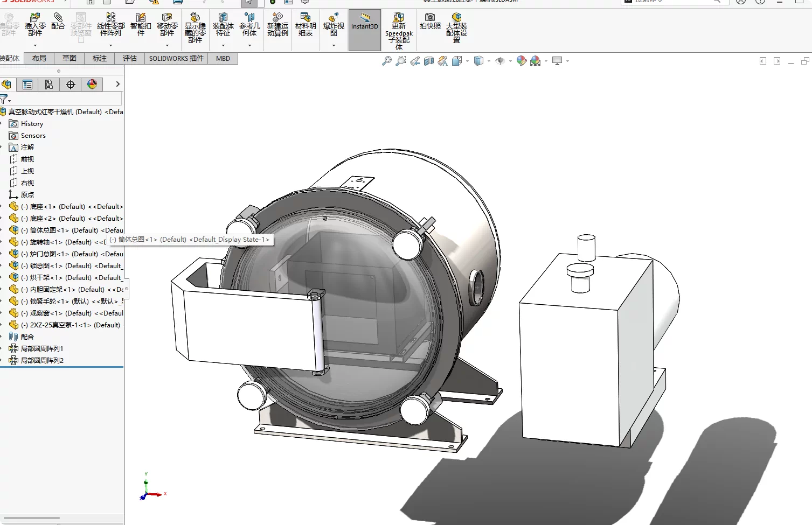
Task: Click the Hide/Show Items eye icon
Action: pyautogui.click(x=500, y=61)
